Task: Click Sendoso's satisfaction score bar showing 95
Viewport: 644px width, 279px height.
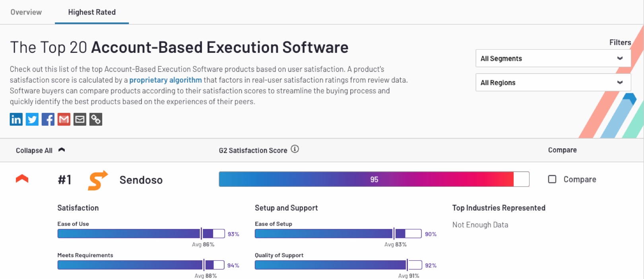Action: [x=374, y=179]
